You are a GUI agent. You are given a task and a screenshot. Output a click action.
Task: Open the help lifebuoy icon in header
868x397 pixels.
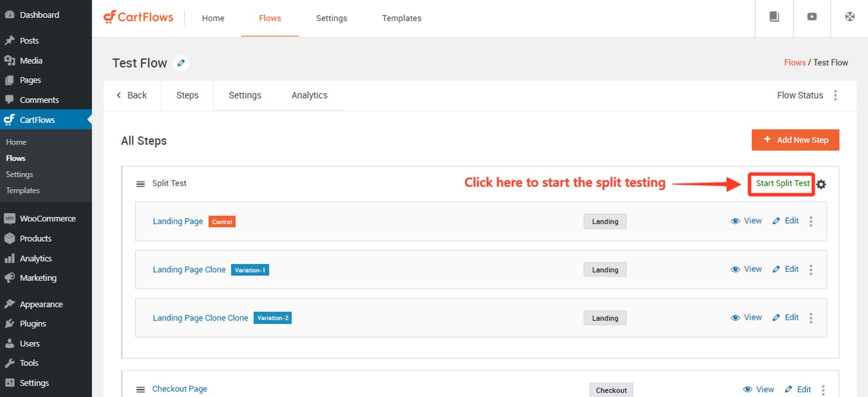pos(850,17)
